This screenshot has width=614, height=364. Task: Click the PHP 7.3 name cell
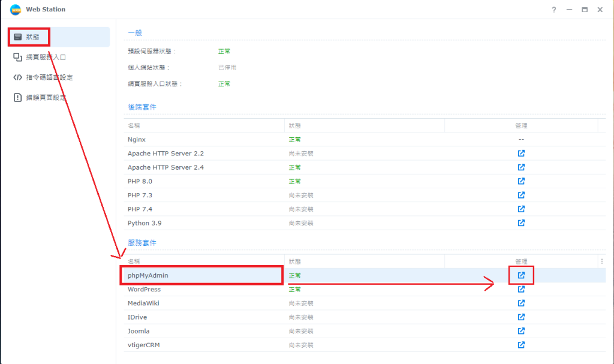coord(140,195)
